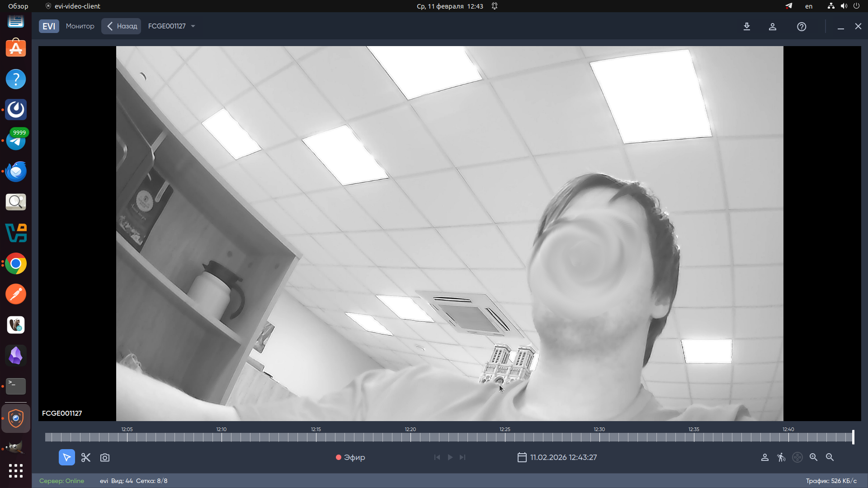Select the cursor pointer tool
Image resolution: width=868 pixels, height=488 pixels.
click(x=66, y=457)
